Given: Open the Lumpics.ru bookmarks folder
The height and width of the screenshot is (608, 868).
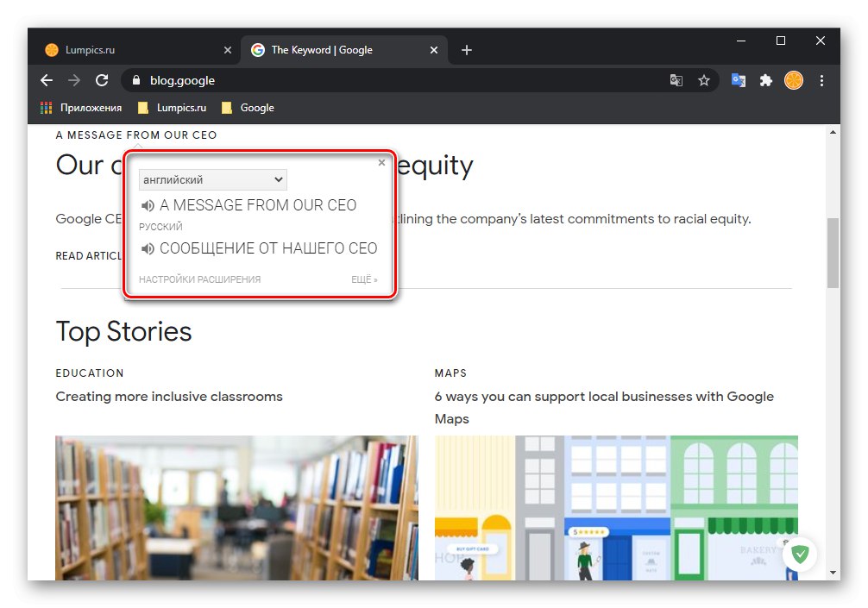Looking at the screenshot, I should (x=173, y=108).
